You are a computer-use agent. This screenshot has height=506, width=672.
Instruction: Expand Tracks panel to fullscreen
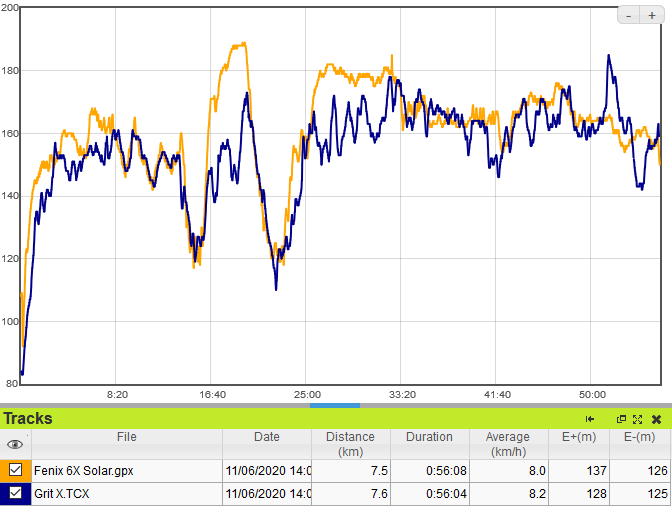point(637,419)
